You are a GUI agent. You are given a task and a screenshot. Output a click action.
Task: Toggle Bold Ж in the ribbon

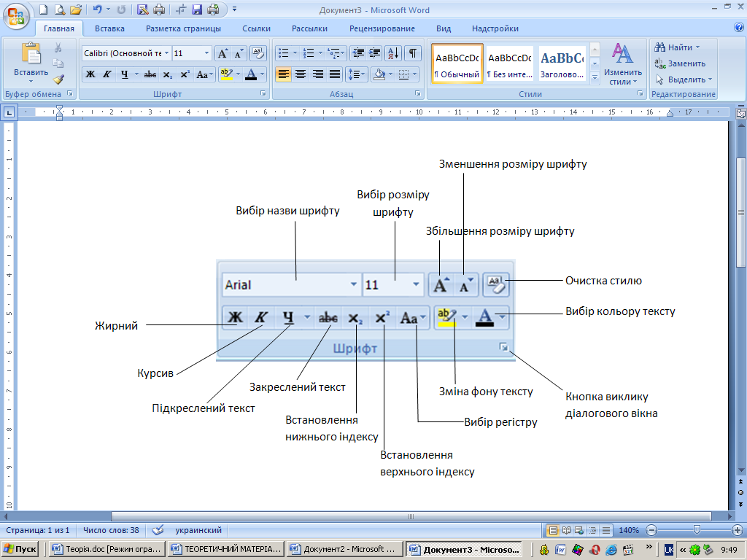tap(90, 74)
